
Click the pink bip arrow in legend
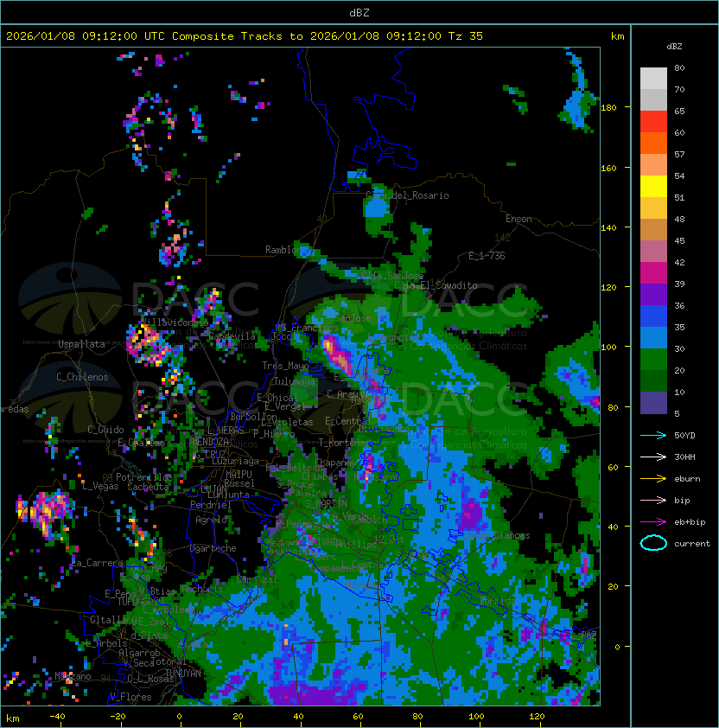[x=653, y=500]
